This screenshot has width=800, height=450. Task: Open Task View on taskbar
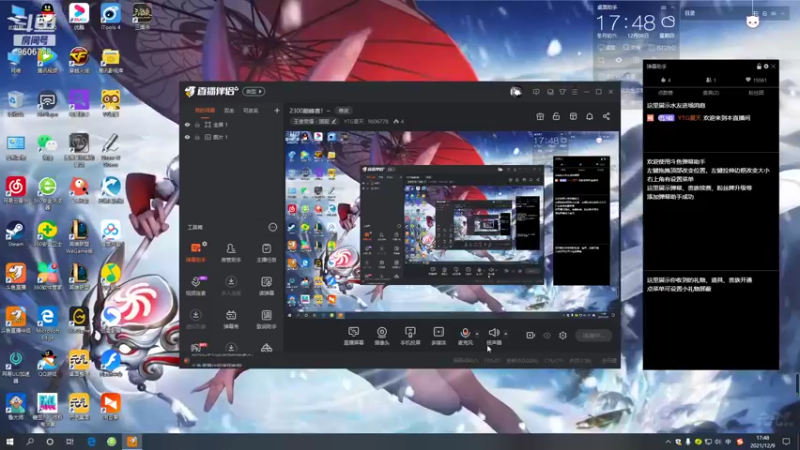(69, 441)
